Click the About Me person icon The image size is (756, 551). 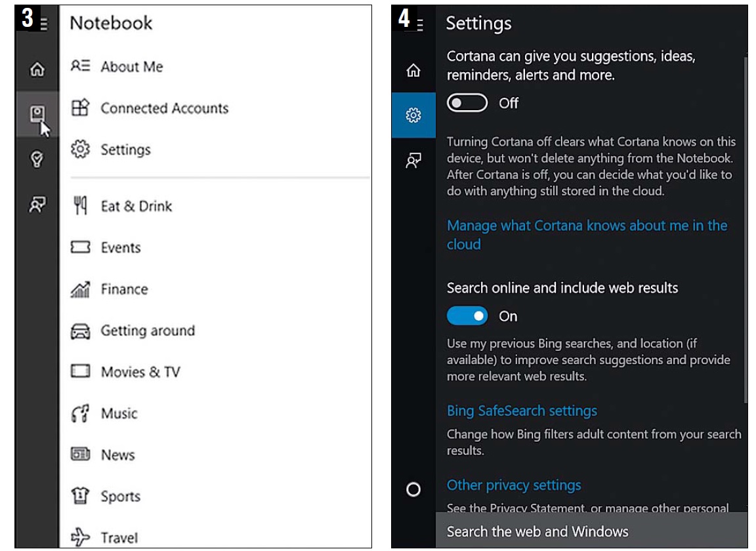point(80,66)
